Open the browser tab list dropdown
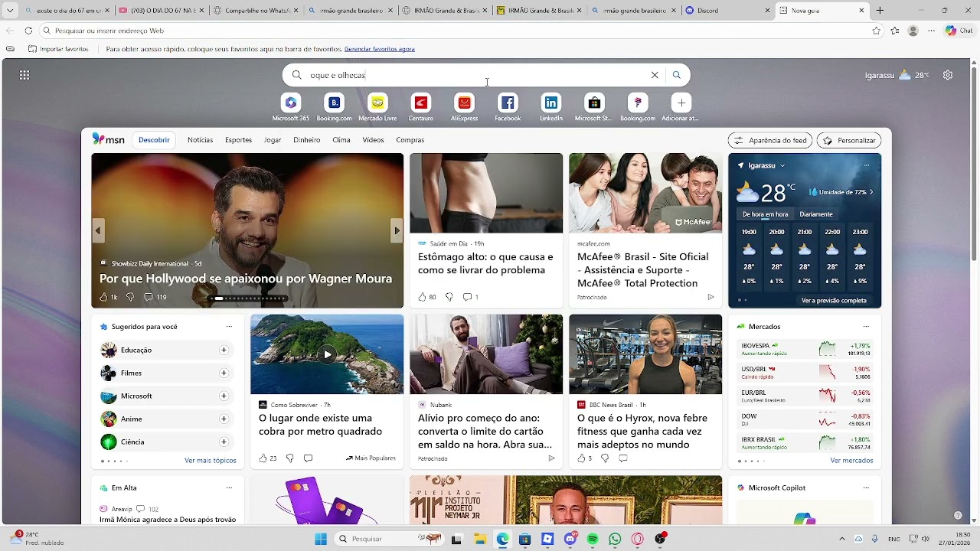Screen dimensions: 980x551 click(10, 11)
